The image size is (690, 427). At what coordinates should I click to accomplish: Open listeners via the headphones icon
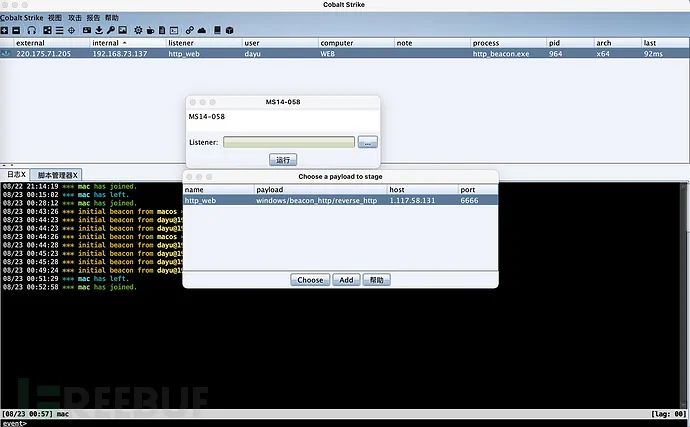coord(32,30)
